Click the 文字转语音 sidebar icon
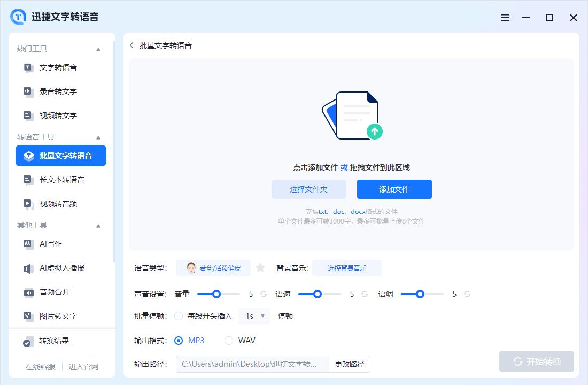588x385 pixels. [28, 67]
